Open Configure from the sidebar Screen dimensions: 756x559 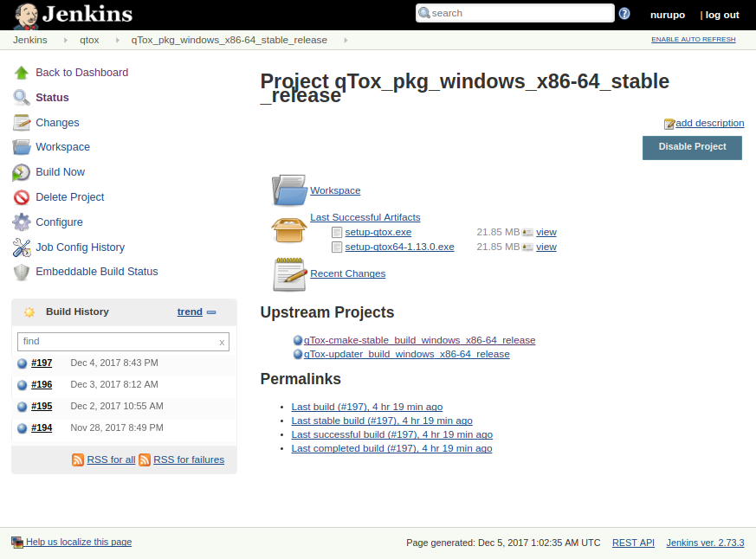(x=59, y=222)
